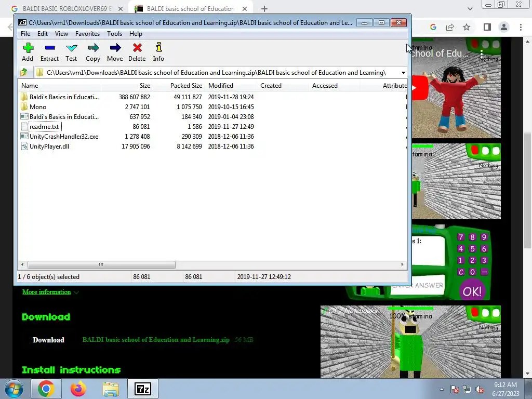532x399 pixels.
Task: Open the View menu
Action: tap(61, 34)
